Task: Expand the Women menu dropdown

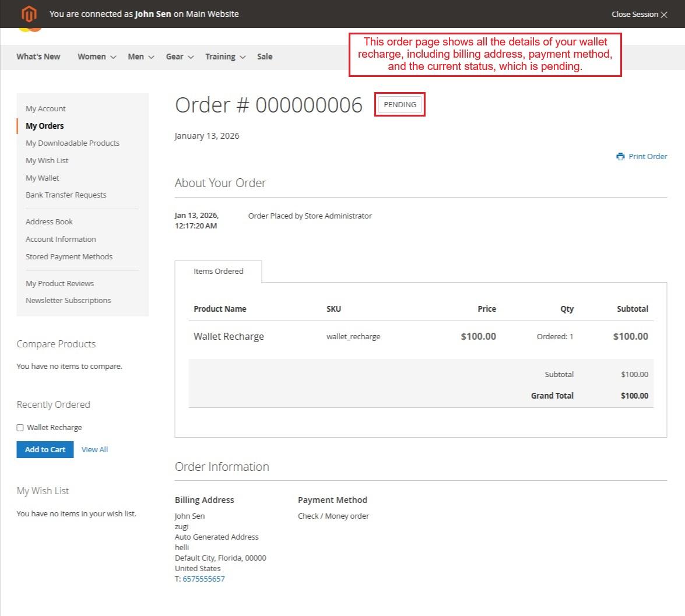Action: pos(113,57)
